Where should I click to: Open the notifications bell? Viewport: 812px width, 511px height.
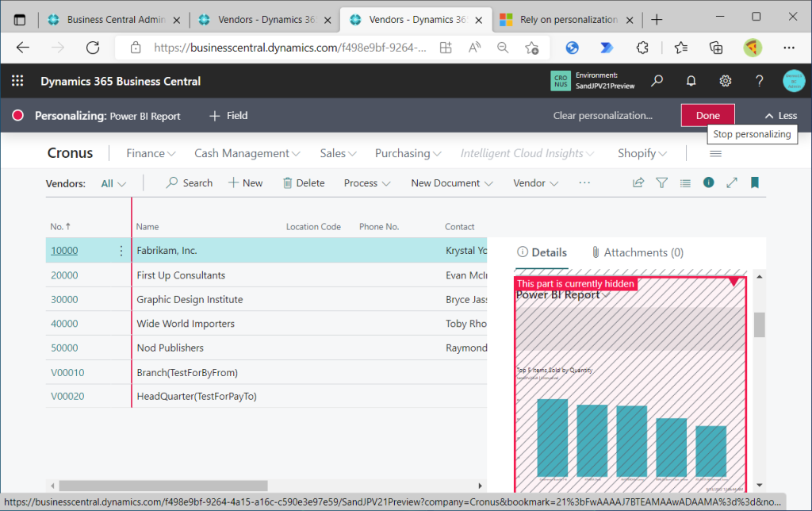691,81
